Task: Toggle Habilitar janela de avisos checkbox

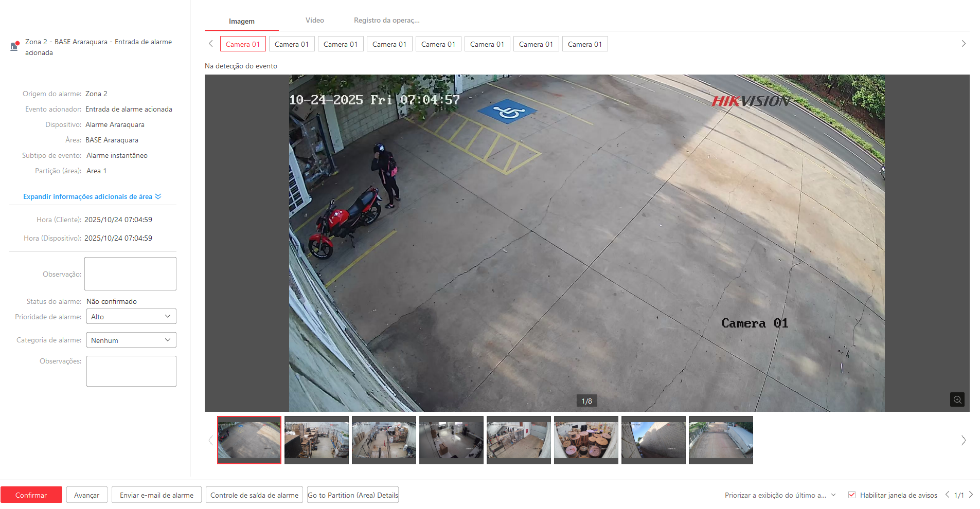Action: point(852,495)
